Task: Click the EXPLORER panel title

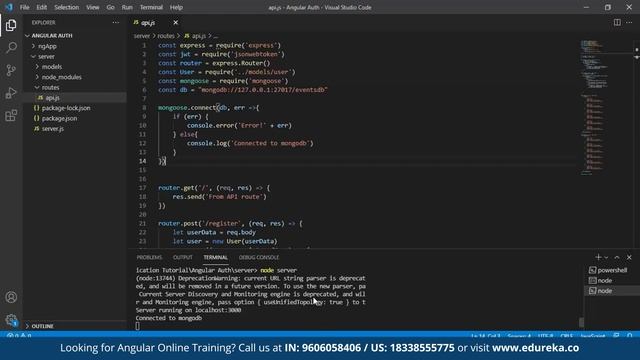Action: [x=44, y=22]
